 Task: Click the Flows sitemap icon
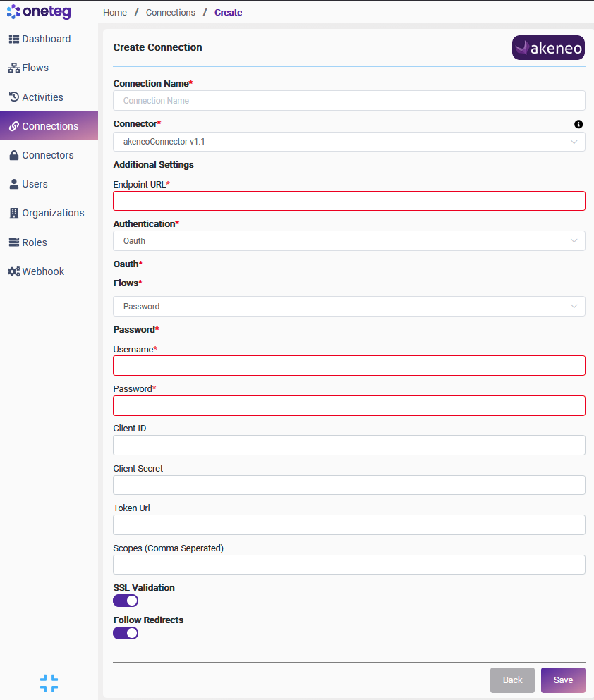tap(13, 68)
